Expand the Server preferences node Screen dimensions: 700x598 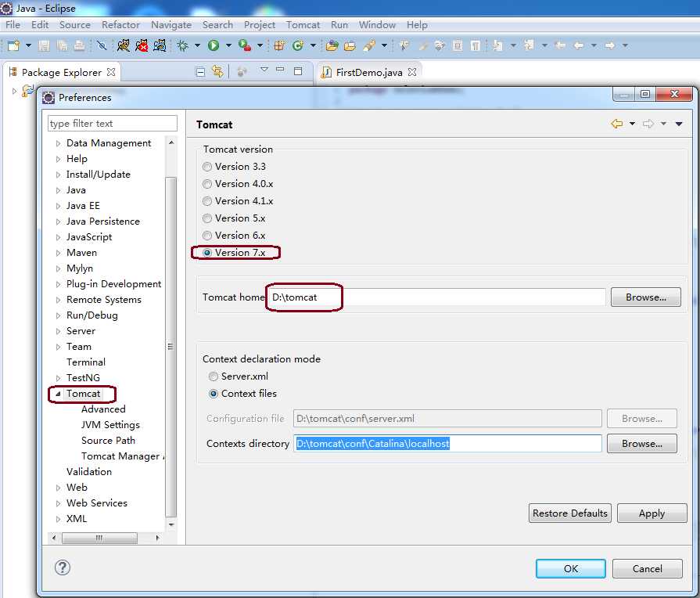click(58, 331)
